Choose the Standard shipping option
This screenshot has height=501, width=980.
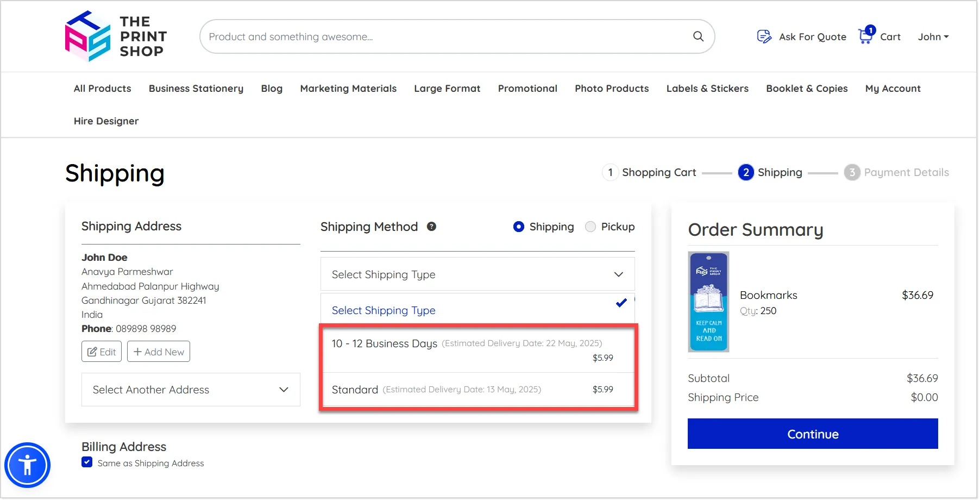[x=478, y=390]
